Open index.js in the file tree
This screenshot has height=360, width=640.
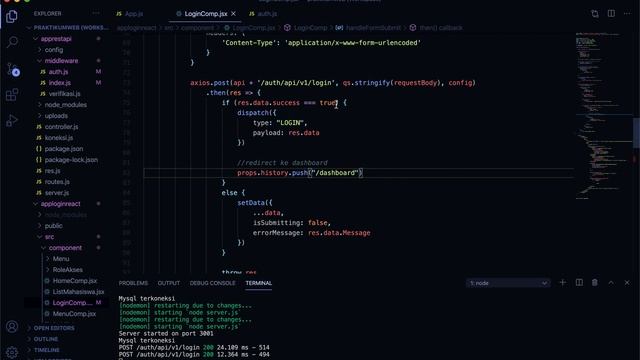60,83
